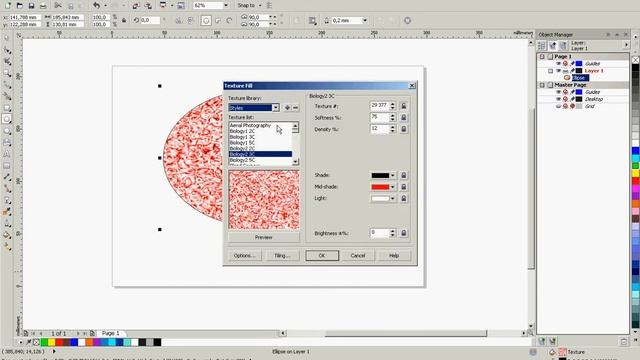Click the Import icon in toolbar
The height and width of the screenshot is (360, 640).
[x=136, y=5]
